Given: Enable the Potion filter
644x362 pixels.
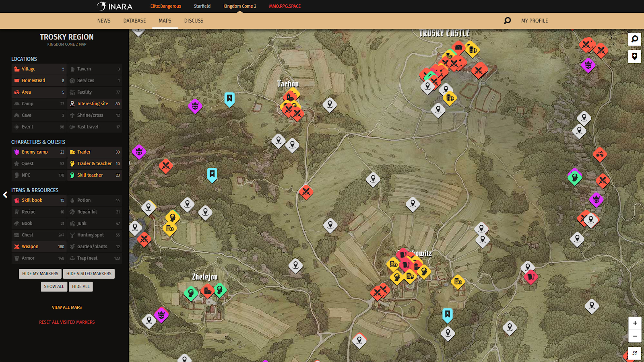Looking at the screenshot, I should pyautogui.click(x=95, y=200).
